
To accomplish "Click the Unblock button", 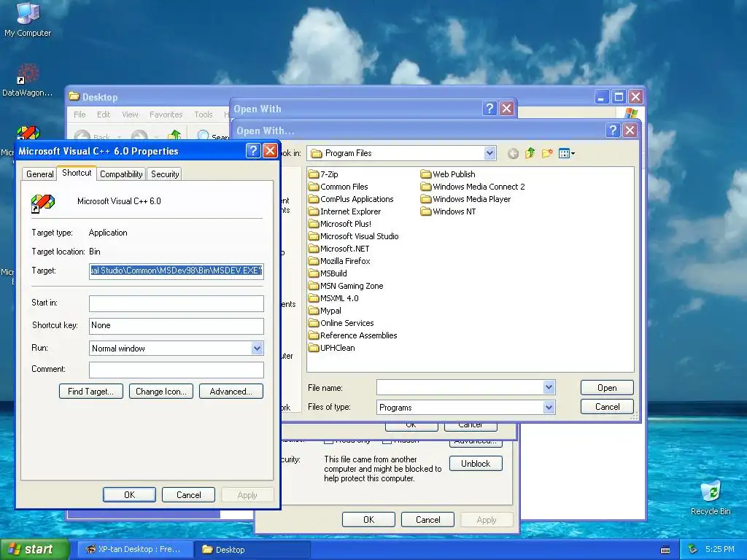I will point(476,463).
